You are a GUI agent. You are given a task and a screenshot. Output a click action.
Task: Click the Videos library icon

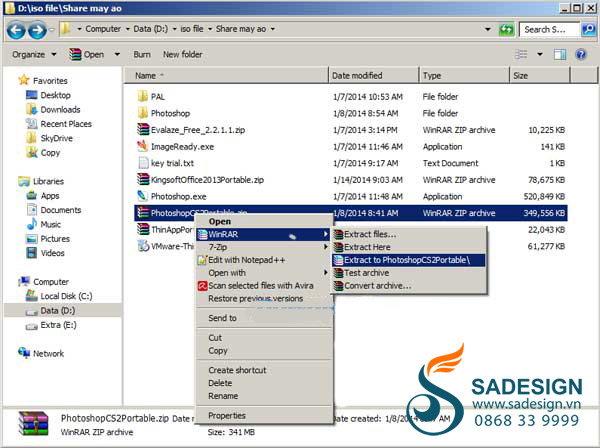(x=31, y=253)
